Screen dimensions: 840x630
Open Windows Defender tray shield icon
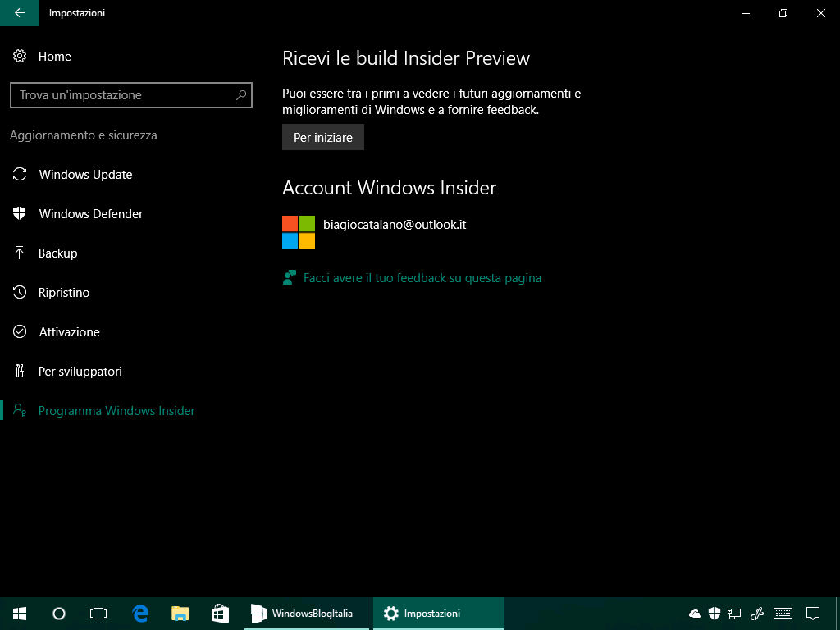pos(714,614)
